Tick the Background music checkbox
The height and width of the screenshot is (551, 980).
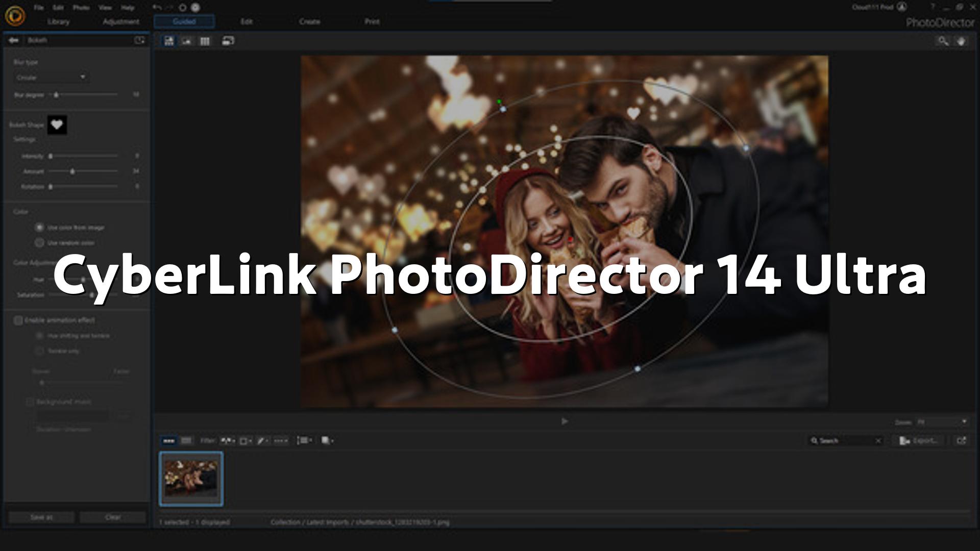pos(30,402)
